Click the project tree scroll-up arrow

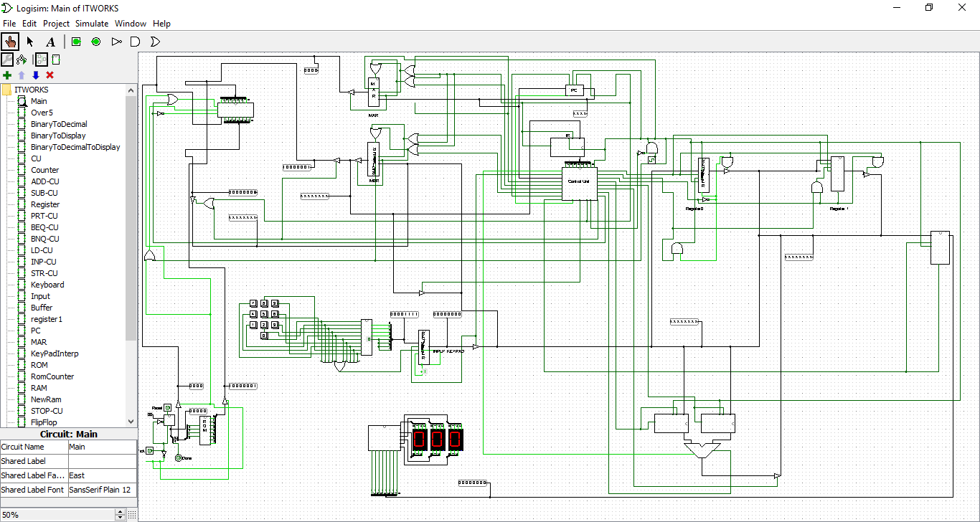point(131,90)
